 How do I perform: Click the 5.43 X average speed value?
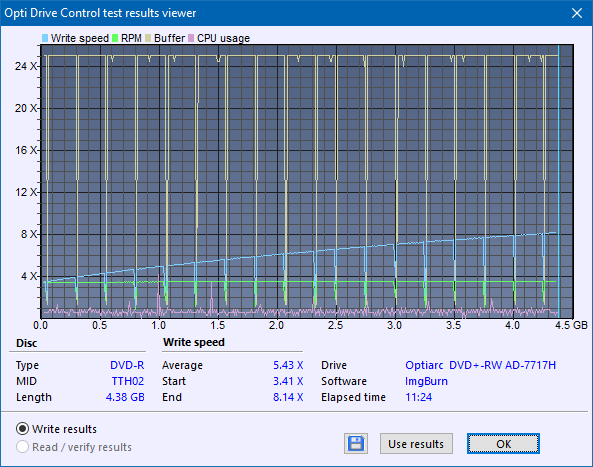coord(288,365)
